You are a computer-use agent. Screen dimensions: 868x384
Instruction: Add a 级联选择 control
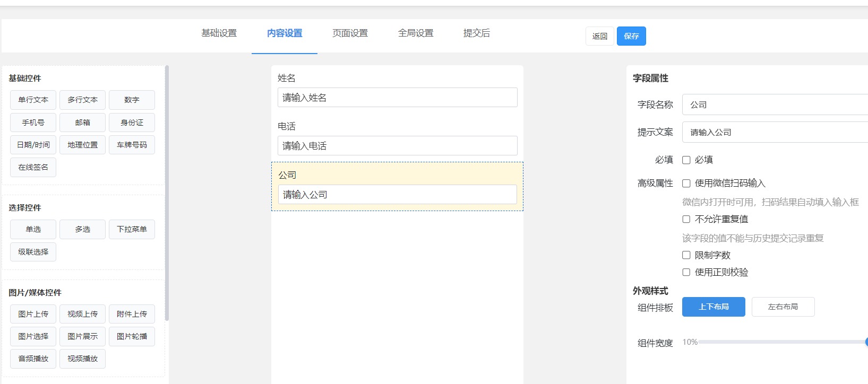coord(33,252)
